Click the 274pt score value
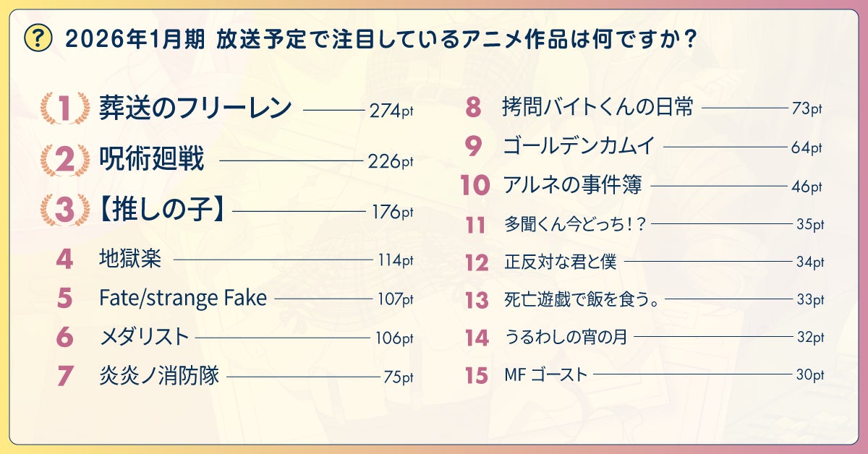Screen dimensions: 868x454 (391, 110)
